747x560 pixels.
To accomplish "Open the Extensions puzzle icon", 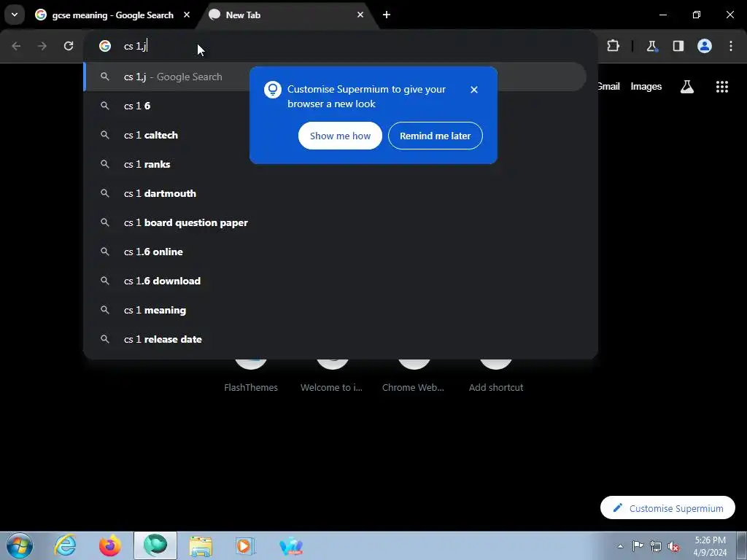I will pos(613,46).
